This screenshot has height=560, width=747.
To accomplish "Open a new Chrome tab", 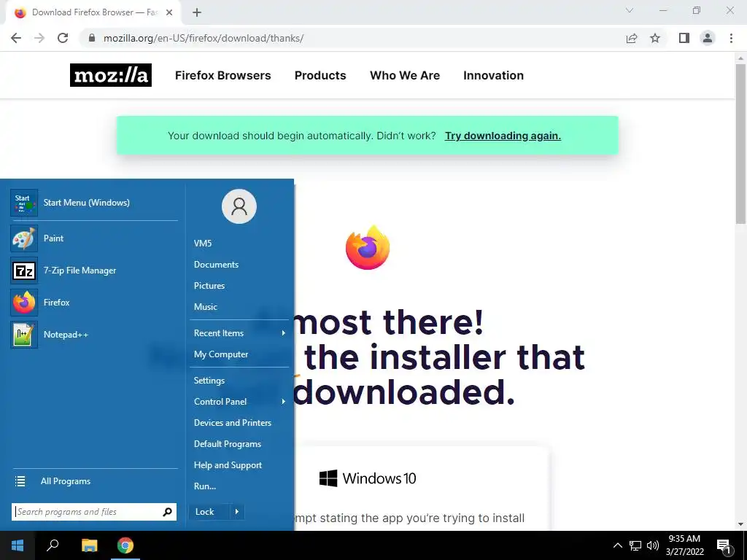I will click(197, 12).
